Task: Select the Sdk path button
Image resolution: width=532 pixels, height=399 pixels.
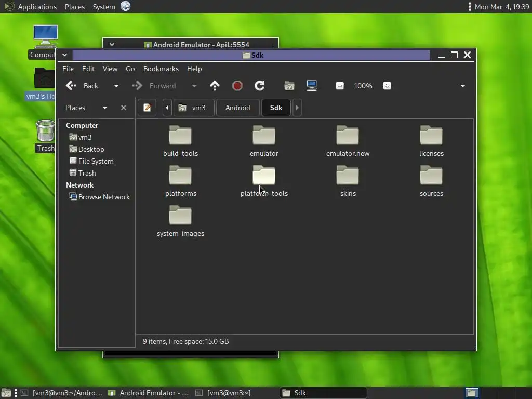Action: [276, 108]
